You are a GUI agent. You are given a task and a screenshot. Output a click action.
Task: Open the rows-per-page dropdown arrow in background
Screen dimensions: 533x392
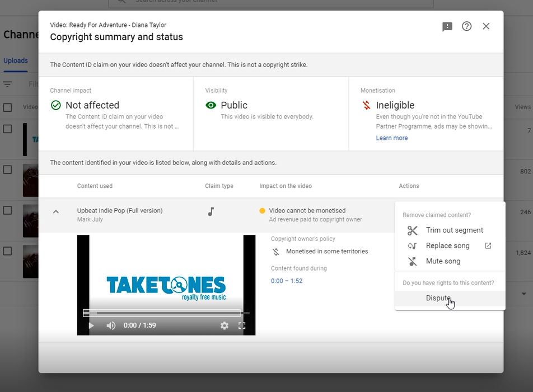[524, 294]
